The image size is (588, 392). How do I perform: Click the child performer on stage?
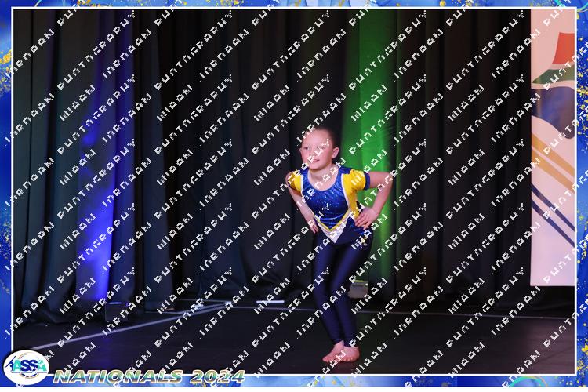click(x=339, y=244)
